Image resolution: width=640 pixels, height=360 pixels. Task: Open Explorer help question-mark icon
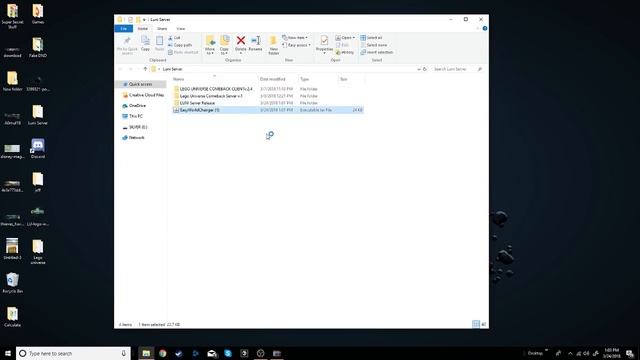[485, 29]
